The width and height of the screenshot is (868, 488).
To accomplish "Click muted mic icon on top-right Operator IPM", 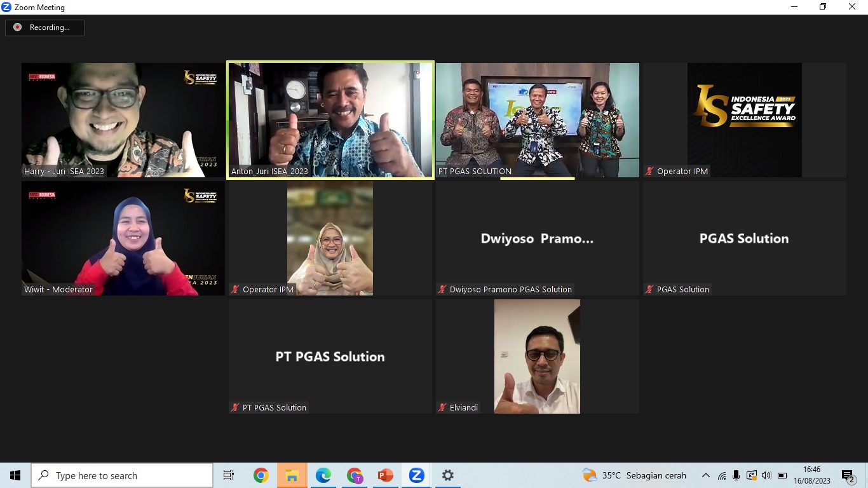I will coord(649,171).
